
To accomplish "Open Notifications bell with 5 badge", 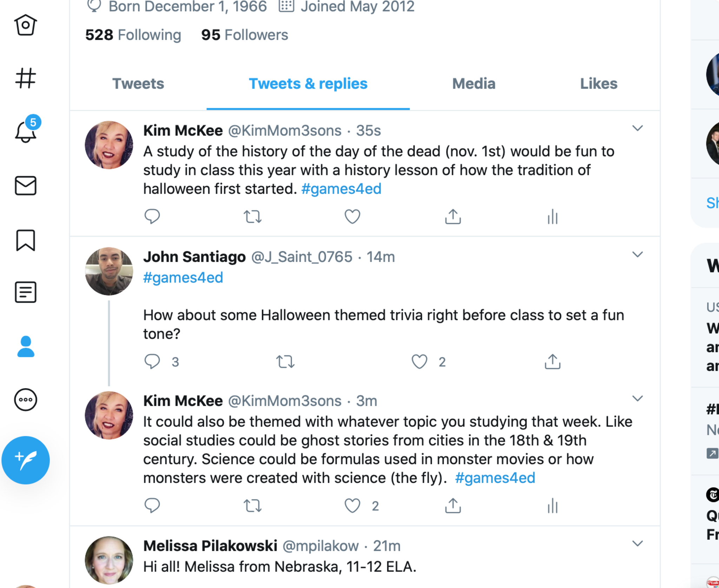I will [x=26, y=131].
